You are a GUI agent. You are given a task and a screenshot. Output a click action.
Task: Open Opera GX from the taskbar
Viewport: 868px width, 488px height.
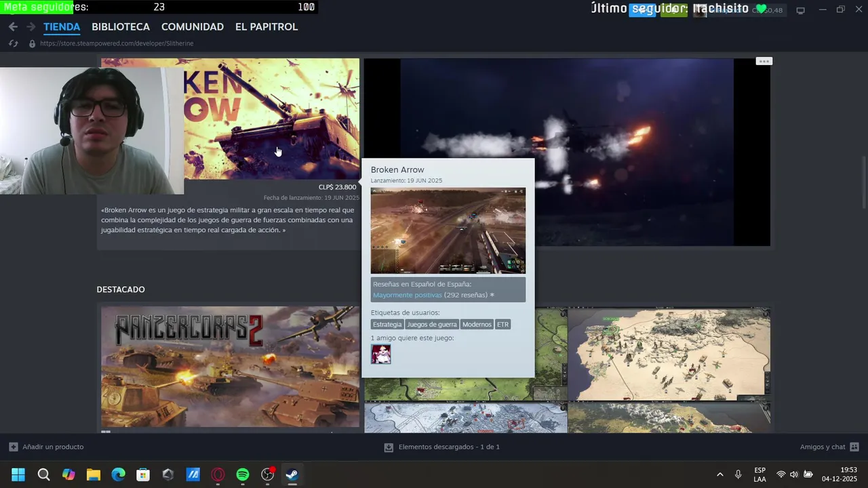coord(218,474)
